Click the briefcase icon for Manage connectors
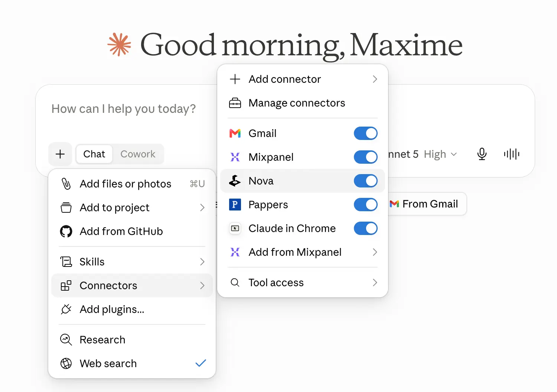 pos(235,103)
